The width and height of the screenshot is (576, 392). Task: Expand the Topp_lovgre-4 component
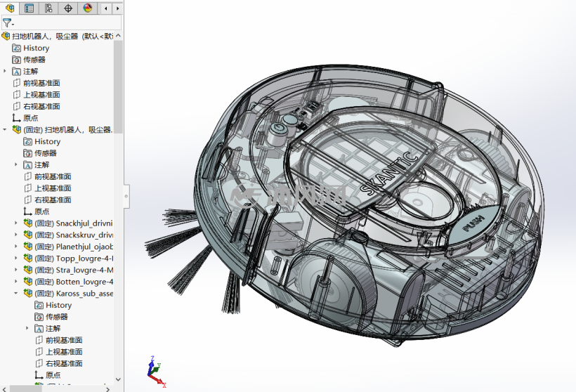[x=15, y=259]
